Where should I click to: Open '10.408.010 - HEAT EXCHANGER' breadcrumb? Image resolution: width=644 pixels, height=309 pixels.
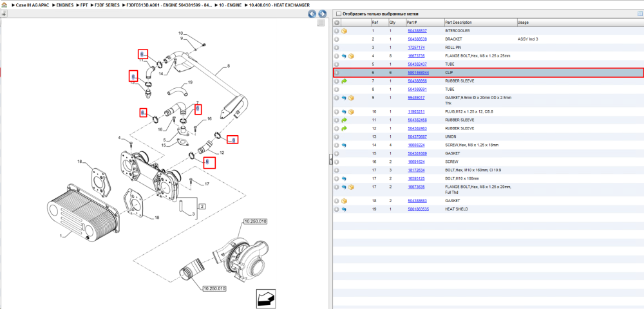(278, 5)
